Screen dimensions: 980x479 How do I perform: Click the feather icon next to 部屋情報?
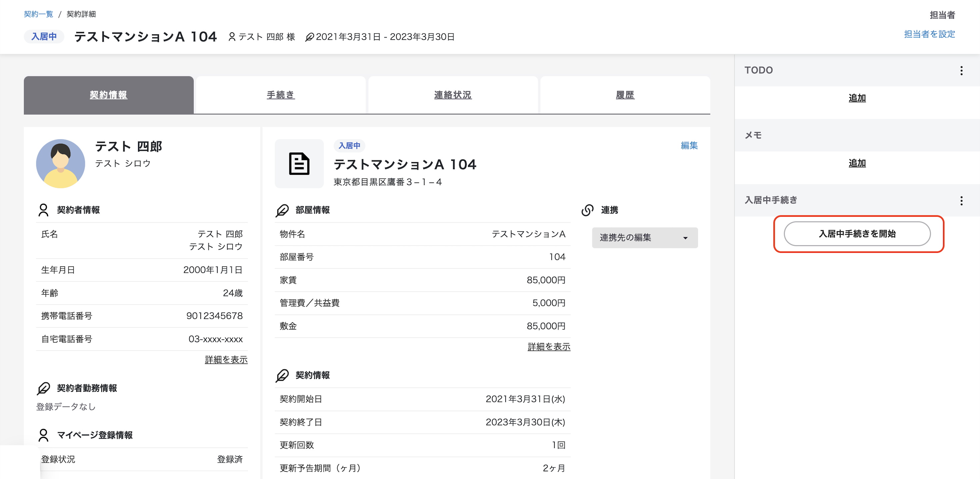click(282, 210)
